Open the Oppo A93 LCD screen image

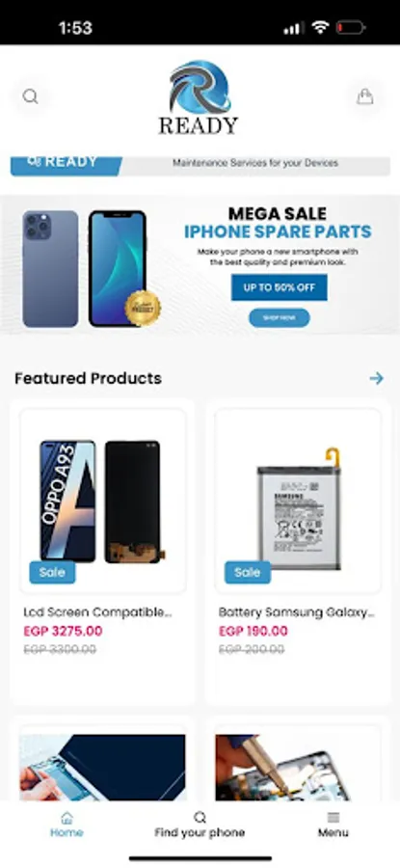click(103, 502)
